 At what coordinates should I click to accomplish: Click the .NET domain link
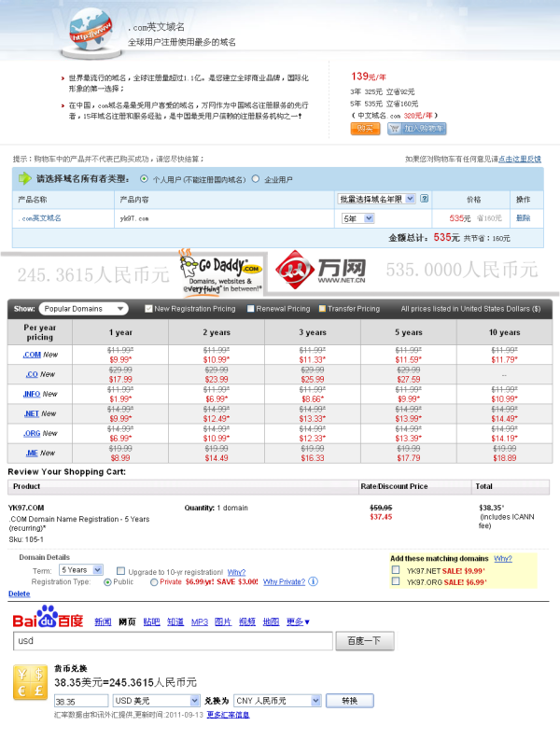click(32, 414)
